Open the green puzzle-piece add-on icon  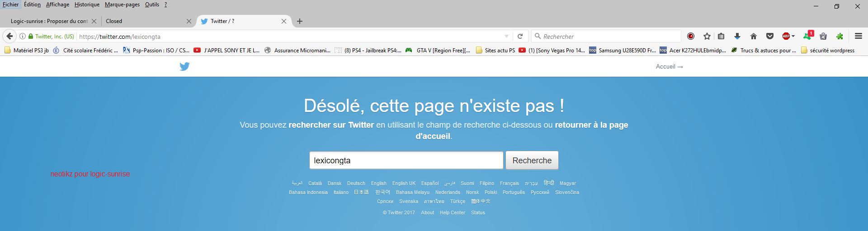pos(840,36)
